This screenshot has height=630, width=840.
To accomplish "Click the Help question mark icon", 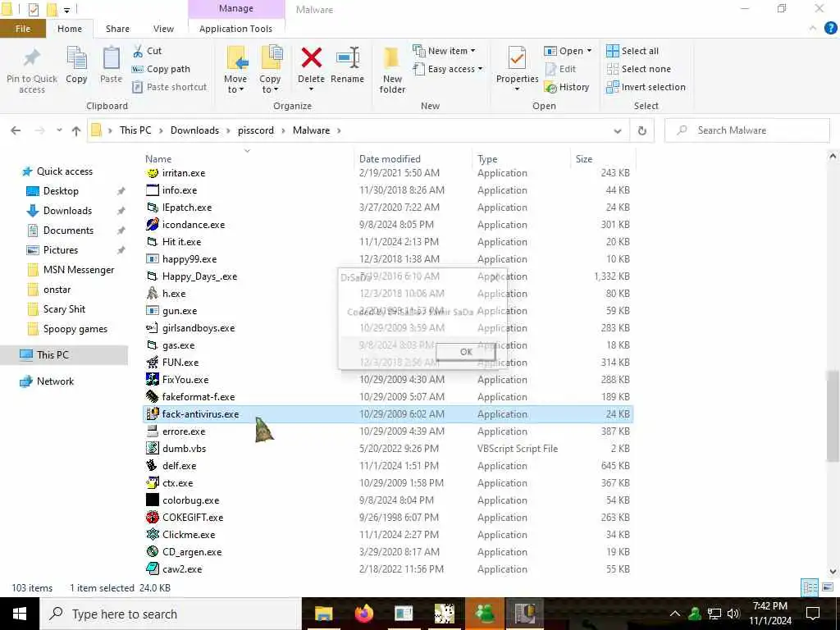I will (830, 29).
